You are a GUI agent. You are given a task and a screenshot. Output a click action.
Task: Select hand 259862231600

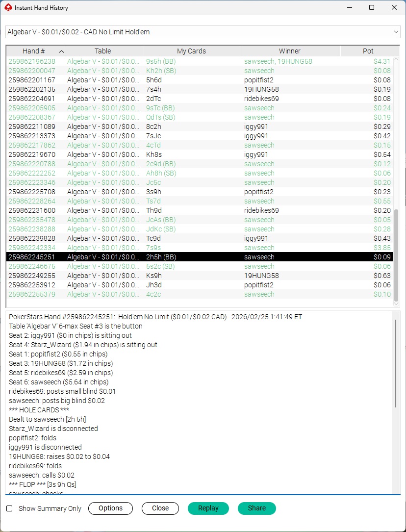point(200,211)
